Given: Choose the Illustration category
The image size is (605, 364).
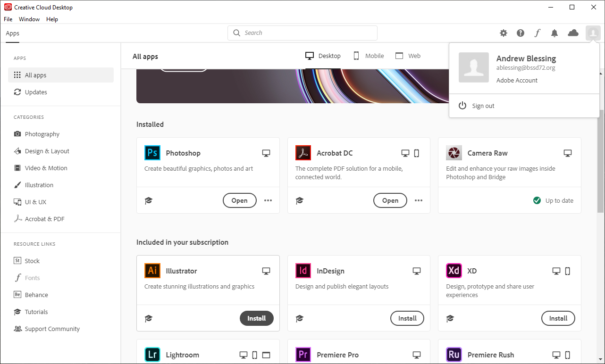Looking at the screenshot, I should (x=61, y=185).
